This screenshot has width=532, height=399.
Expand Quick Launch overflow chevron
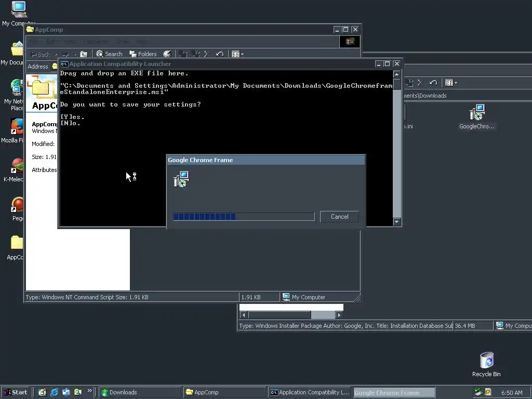(x=89, y=391)
